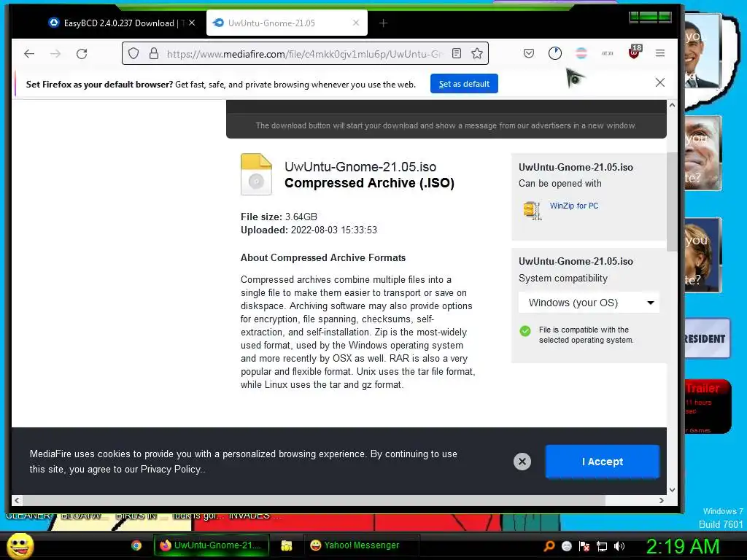Click the address bar URL field

[305, 54]
